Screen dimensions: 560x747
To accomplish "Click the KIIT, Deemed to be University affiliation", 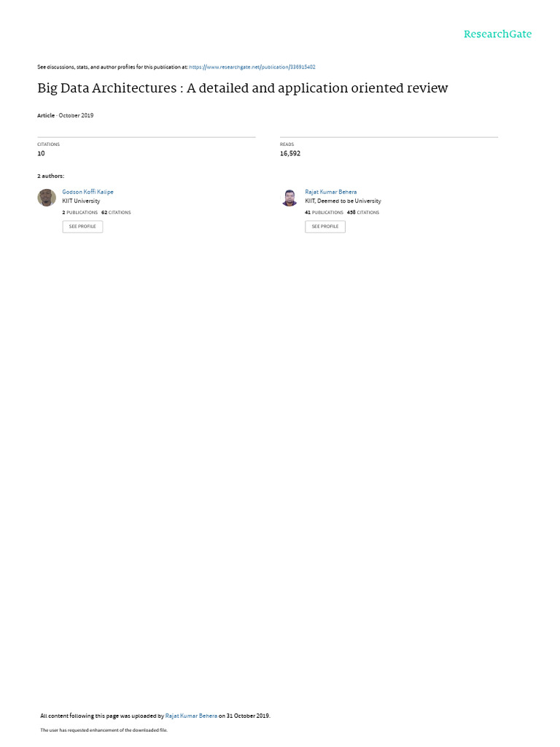I will (343, 201).
